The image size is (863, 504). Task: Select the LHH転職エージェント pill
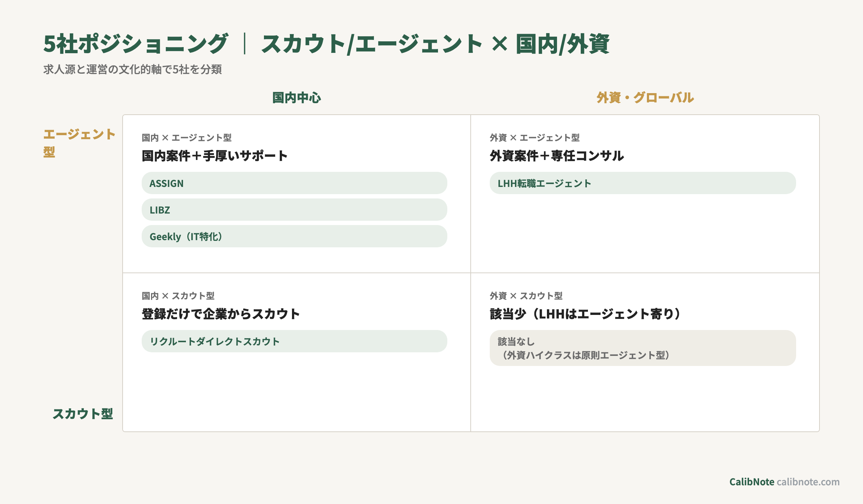tap(643, 183)
